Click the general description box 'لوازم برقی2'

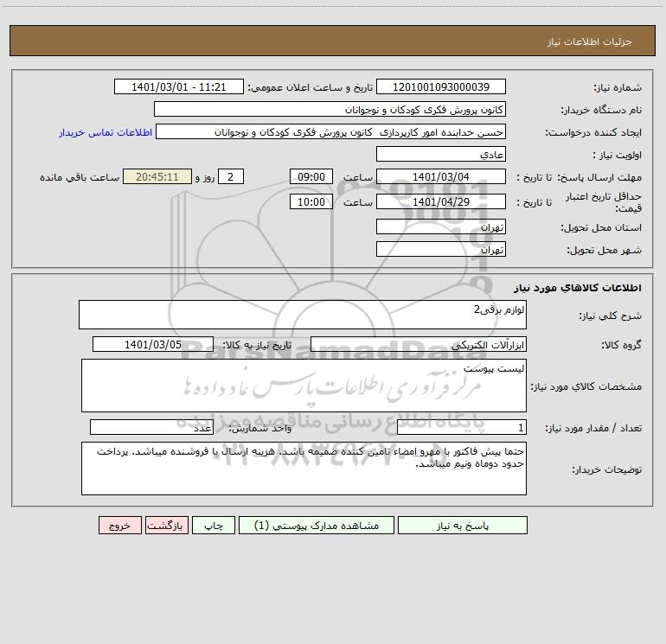[303, 315]
